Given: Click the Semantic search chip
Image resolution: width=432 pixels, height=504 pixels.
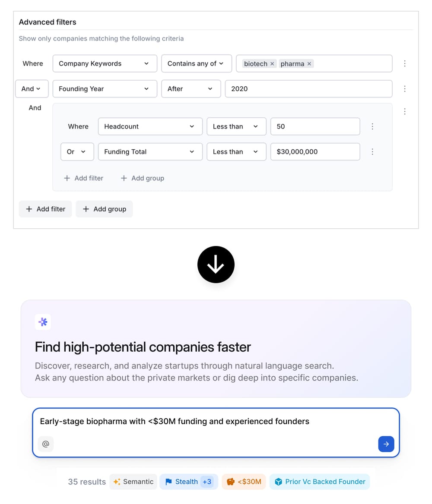Looking at the screenshot, I should pos(133,482).
